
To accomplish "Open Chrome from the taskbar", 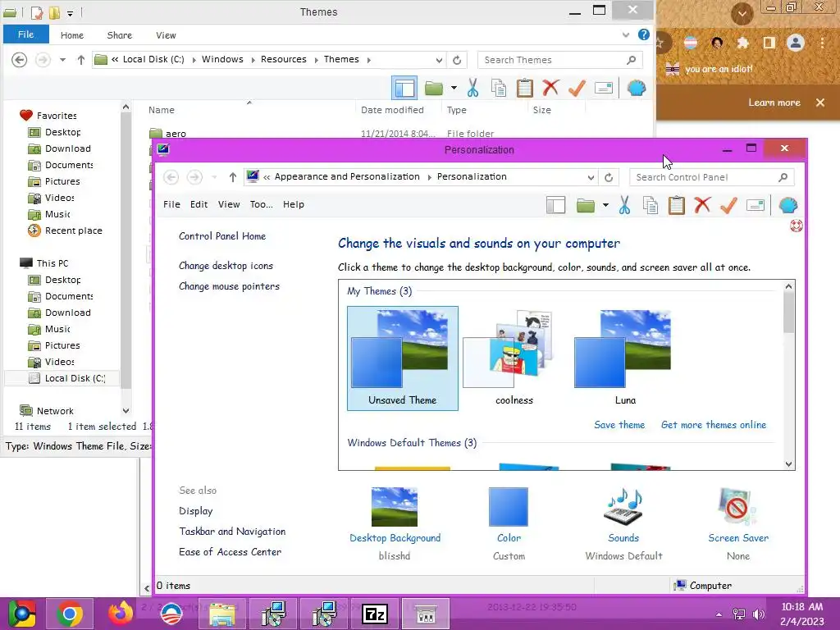I will pyautogui.click(x=70, y=614).
